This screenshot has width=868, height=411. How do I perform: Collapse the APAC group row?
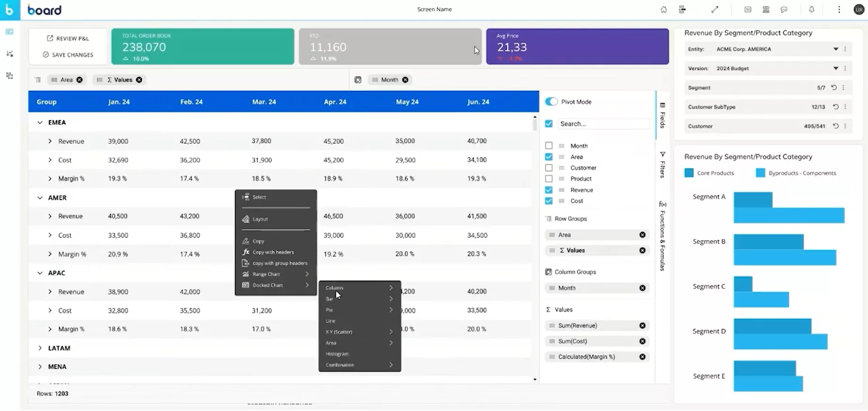point(40,273)
